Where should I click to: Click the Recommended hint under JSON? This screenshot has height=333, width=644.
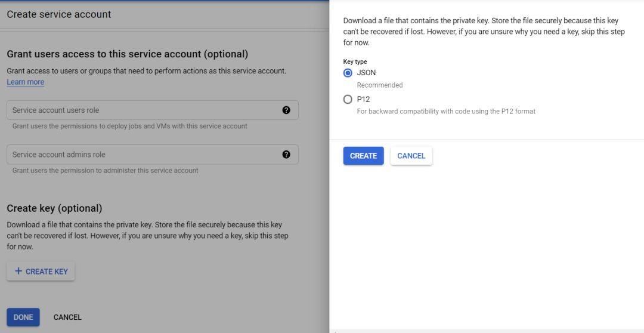tap(380, 85)
